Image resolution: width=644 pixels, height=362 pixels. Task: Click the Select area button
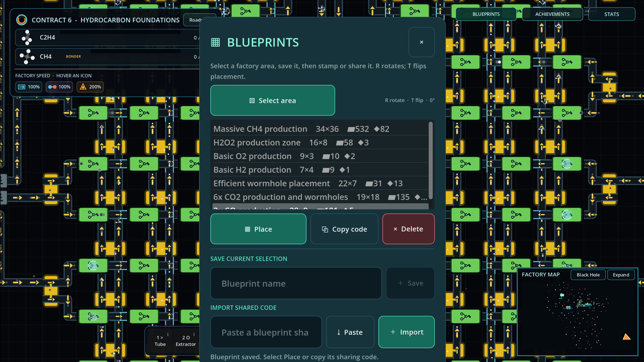coord(272,100)
